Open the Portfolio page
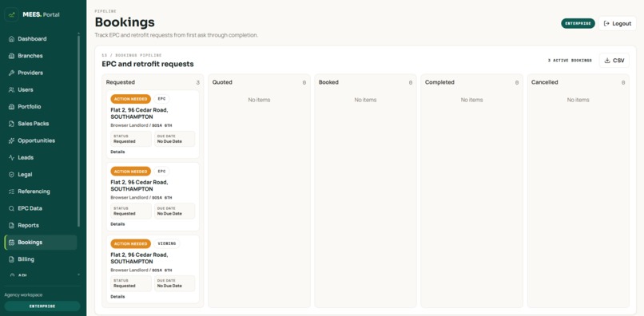 point(41,107)
